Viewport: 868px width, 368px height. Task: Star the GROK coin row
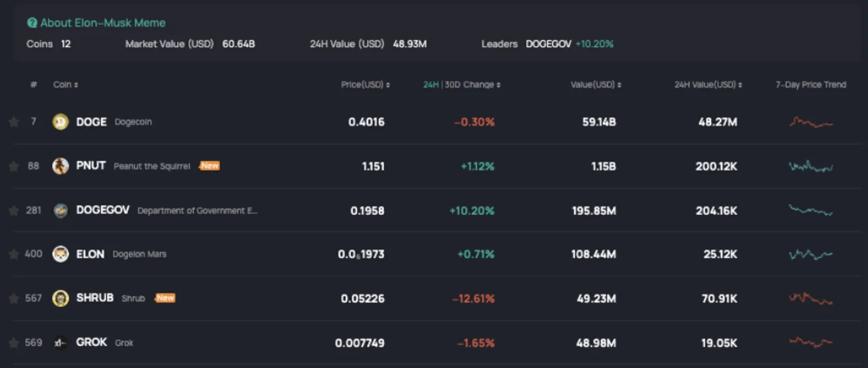14,342
